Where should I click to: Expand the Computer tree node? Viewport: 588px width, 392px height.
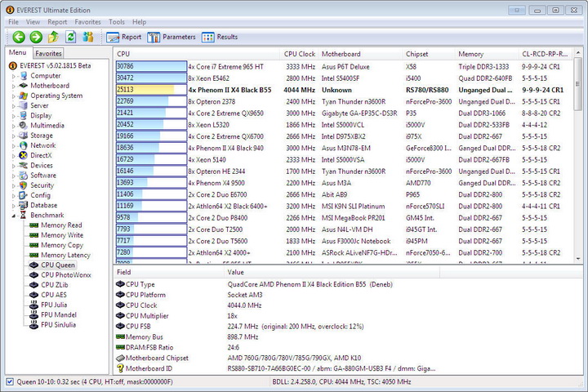(x=14, y=76)
